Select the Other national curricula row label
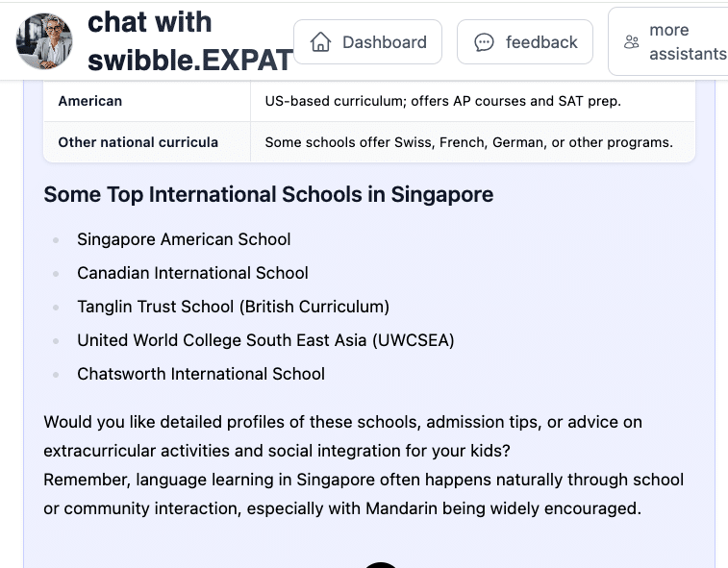This screenshot has height=568, width=728. point(138,142)
